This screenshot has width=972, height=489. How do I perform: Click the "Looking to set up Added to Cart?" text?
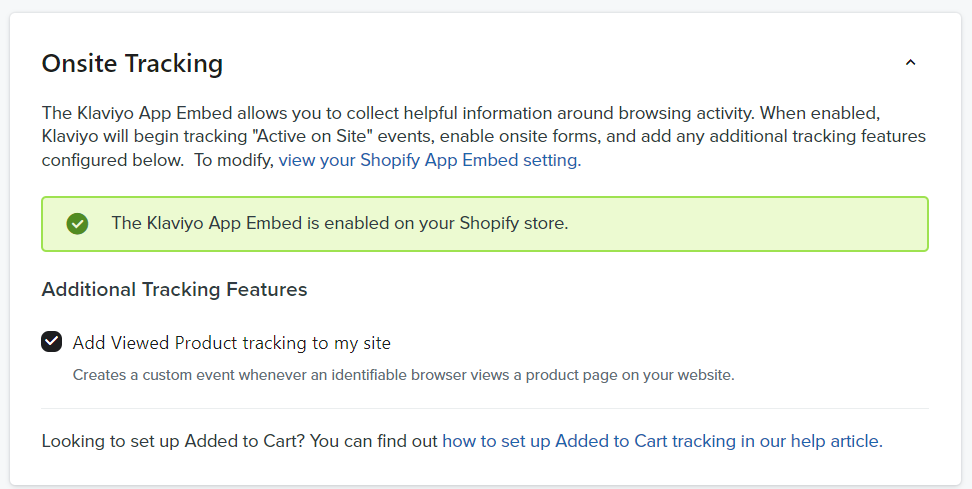point(173,441)
